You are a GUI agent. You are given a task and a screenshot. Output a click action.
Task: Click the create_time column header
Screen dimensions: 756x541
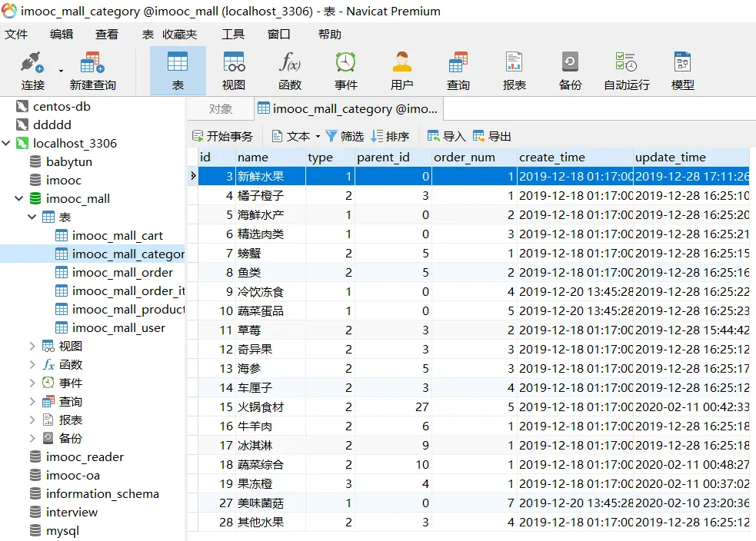point(552,158)
